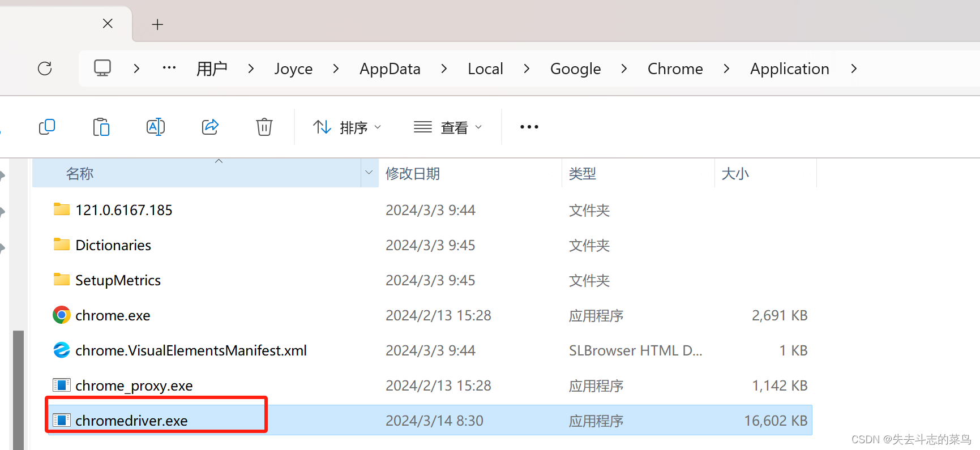Select the SetupMetrics folder icon
980x450 pixels.
61,280
